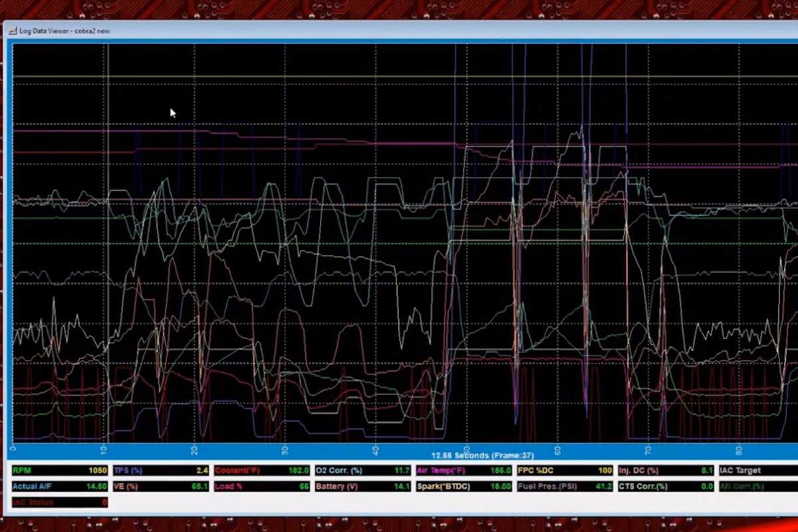798x532 pixels.
Task: Click the Log Data Viewer window icon
Action: click(x=11, y=31)
